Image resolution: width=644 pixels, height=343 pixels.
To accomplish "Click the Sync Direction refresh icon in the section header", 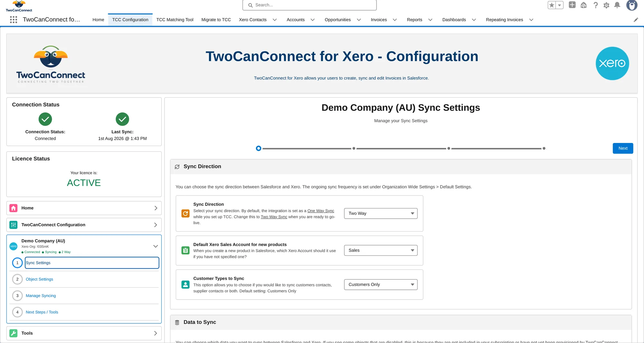I will pos(177,167).
